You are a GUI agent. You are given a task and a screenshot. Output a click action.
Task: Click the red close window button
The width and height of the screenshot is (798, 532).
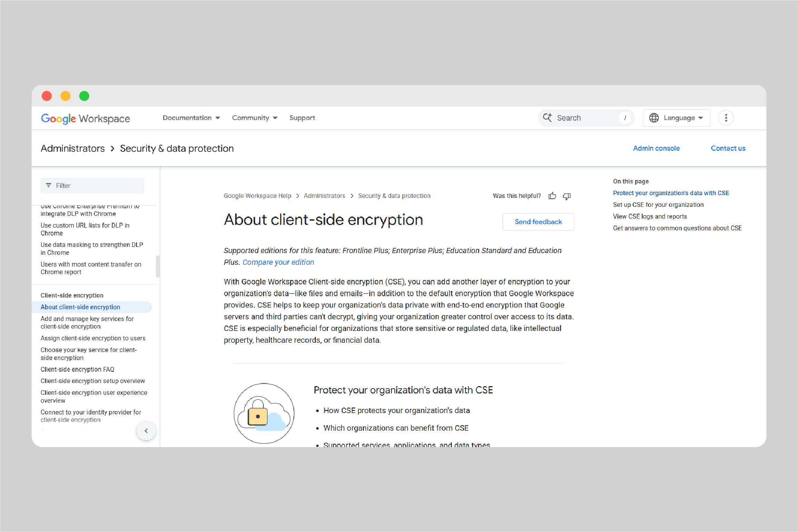(x=47, y=96)
